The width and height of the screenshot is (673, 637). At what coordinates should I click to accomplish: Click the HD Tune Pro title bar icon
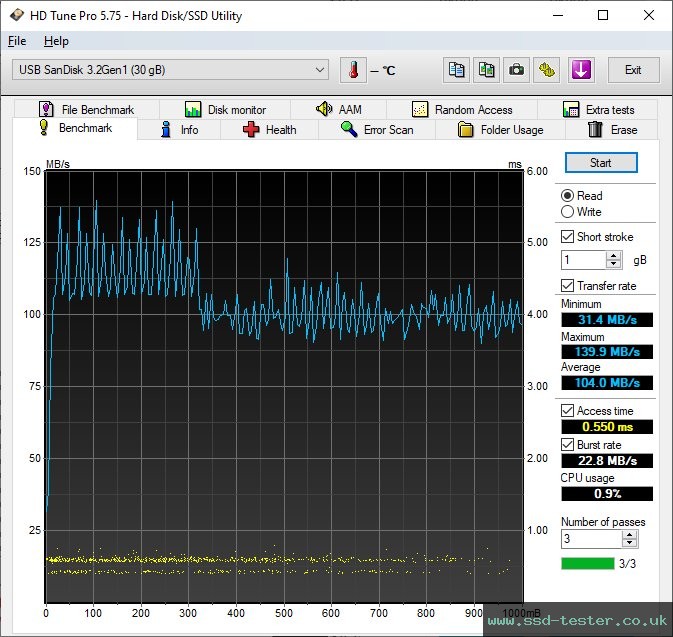click(17, 15)
